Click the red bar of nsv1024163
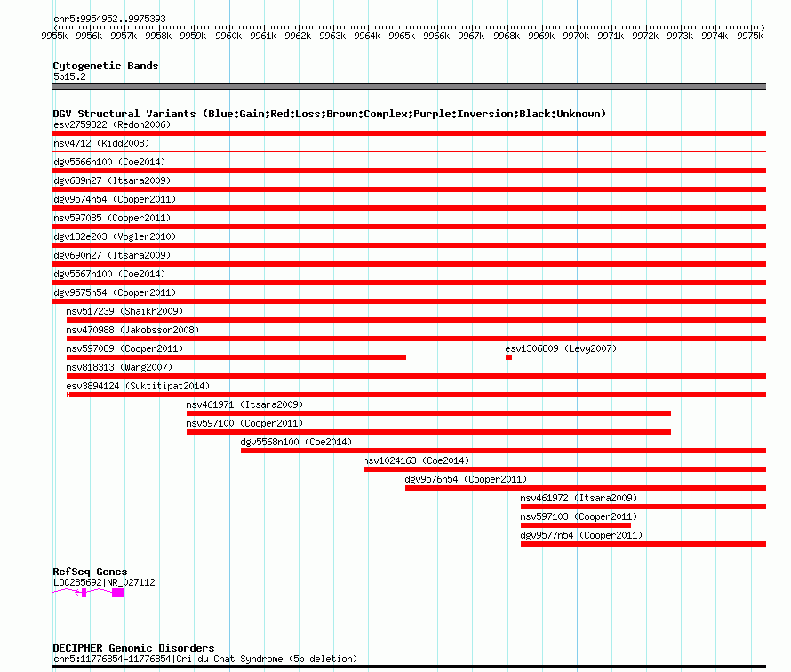 click(x=565, y=469)
